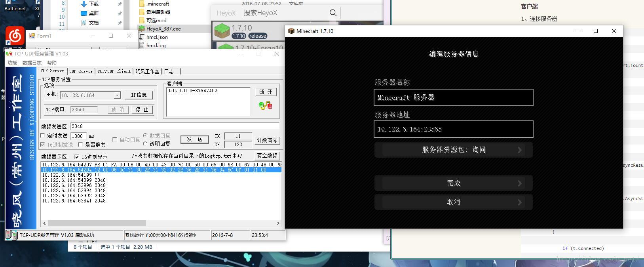This screenshot has width=644, height=267.
Task: Toggle 16进制显示 checkbox
Action: point(77,157)
